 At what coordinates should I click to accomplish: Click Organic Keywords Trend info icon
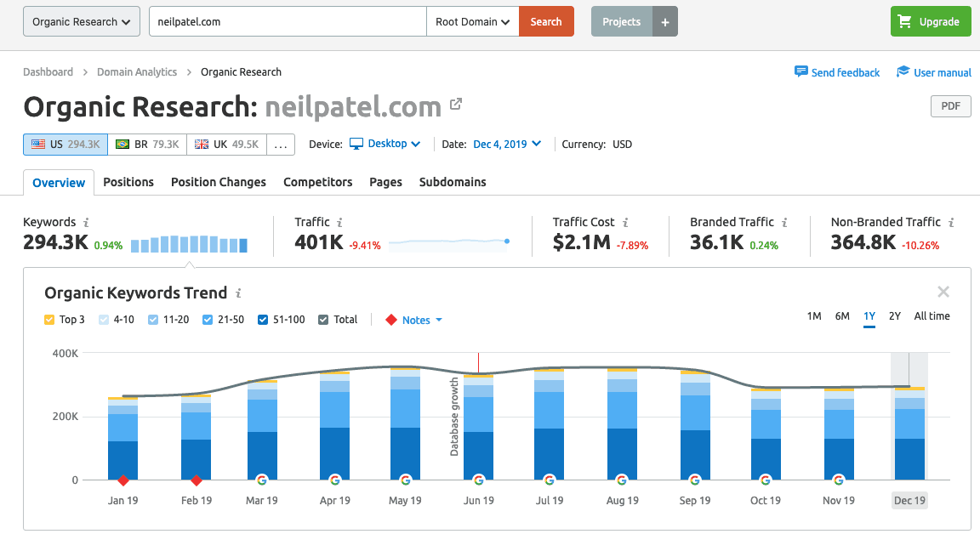pyautogui.click(x=238, y=293)
